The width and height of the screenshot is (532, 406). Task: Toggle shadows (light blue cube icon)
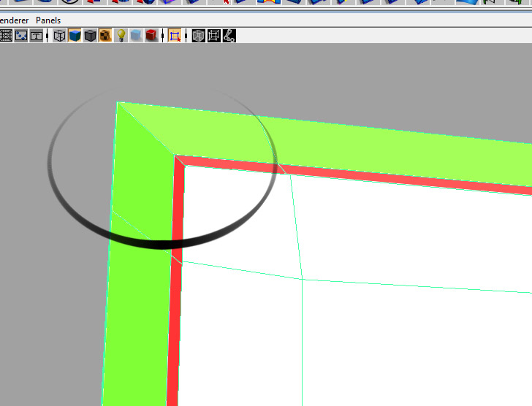(x=136, y=36)
